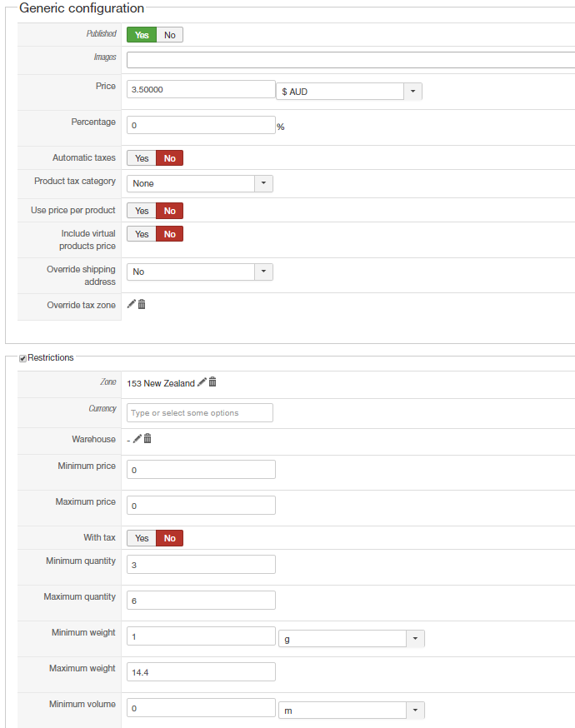Enable Automatic taxes with Yes
Image resolution: width=575 pixels, height=728 pixels.
point(142,158)
